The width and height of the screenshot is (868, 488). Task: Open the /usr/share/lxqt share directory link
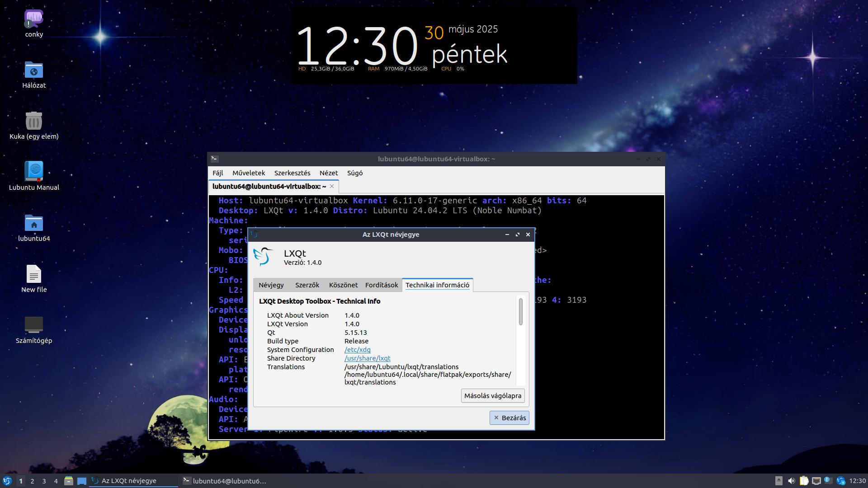coord(367,358)
